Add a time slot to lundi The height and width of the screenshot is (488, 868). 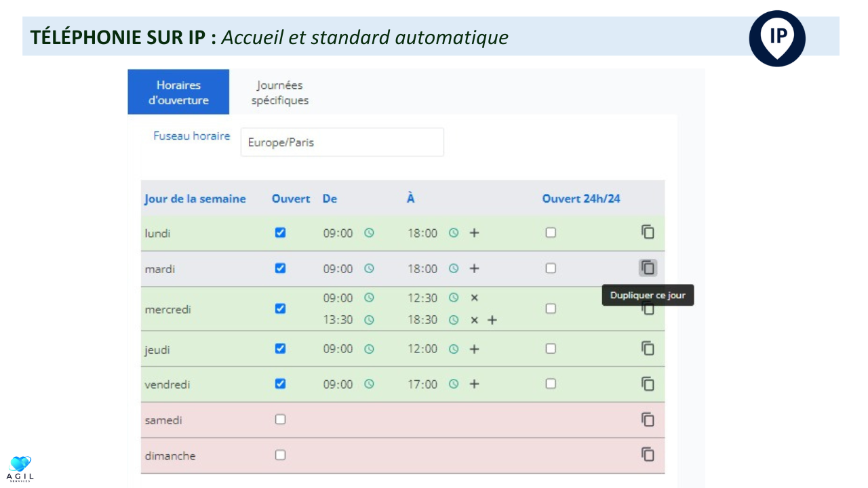click(475, 232)
